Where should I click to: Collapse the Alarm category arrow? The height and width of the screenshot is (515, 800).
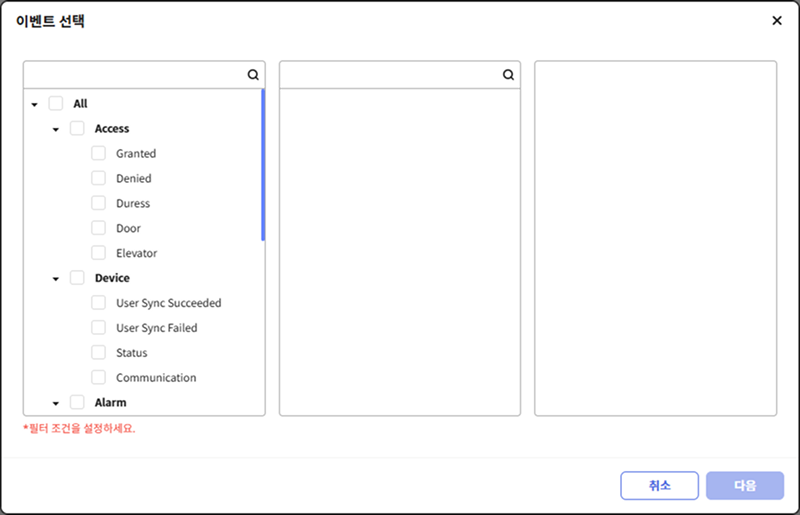pyautogui.click(x=56, y=403)
